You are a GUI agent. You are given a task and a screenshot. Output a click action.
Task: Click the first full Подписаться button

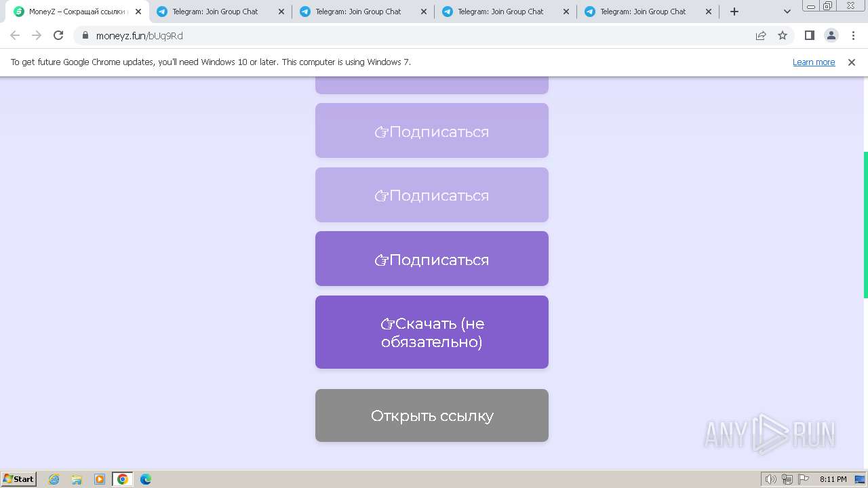coord(432,131)
